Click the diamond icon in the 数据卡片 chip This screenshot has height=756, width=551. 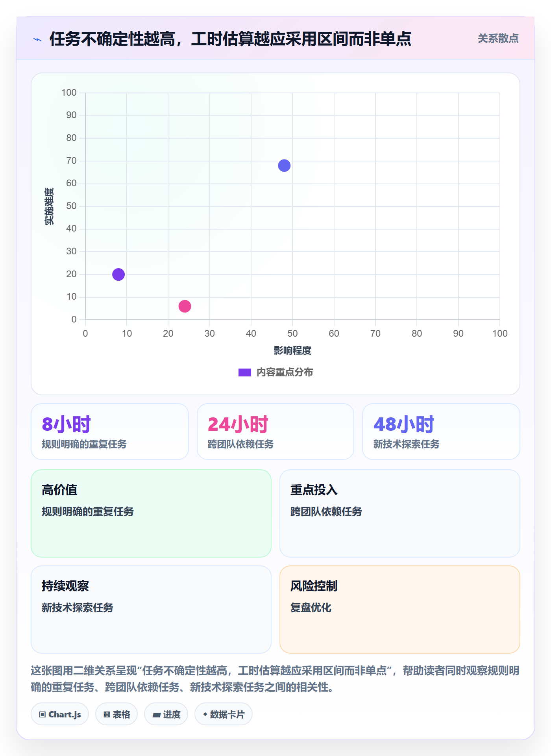coord(205,714)
